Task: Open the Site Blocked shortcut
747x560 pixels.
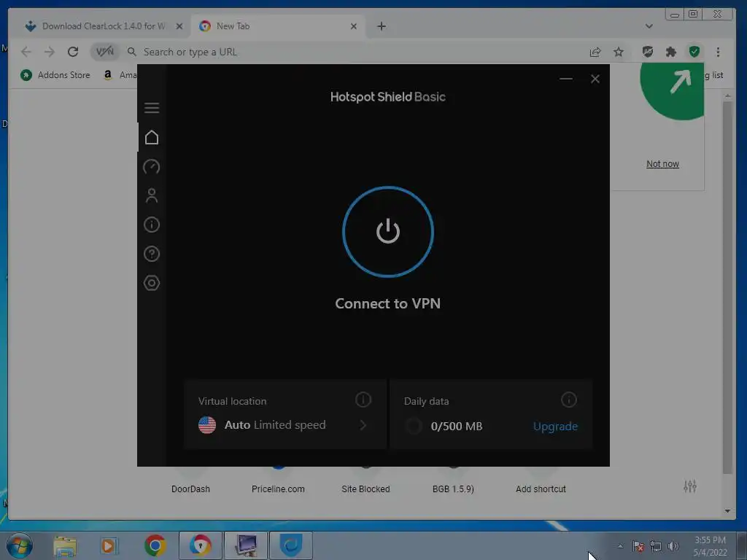Action: click(366, 489)
